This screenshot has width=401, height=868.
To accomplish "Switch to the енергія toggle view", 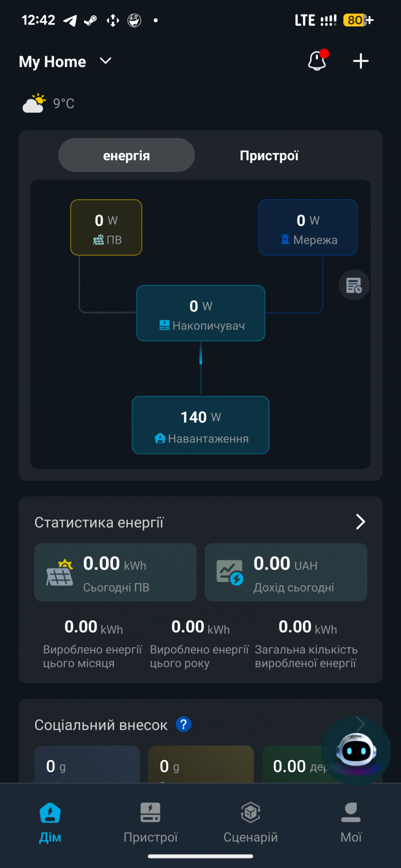I will tap(126, 155).
